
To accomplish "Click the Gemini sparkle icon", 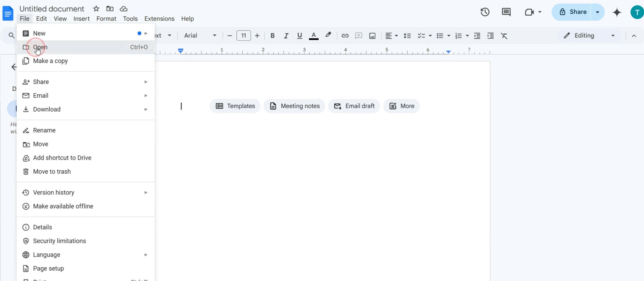I will click(x=617, y=12).
